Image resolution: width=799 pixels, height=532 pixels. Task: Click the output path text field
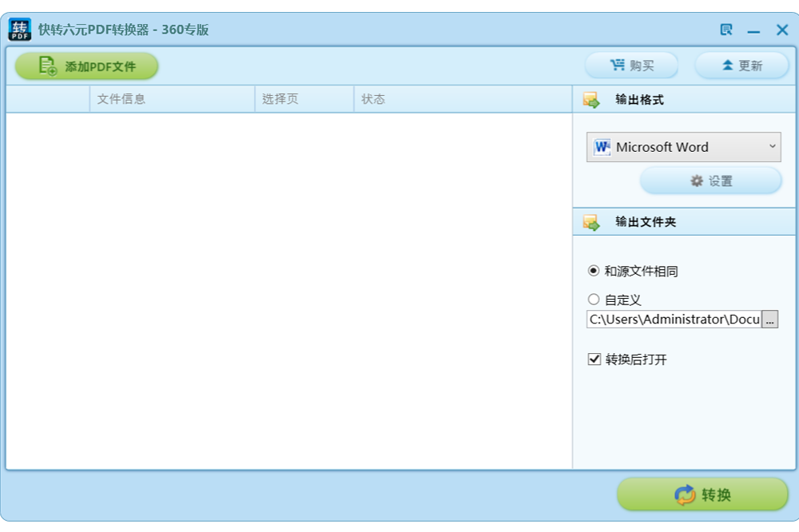point(674,320)
